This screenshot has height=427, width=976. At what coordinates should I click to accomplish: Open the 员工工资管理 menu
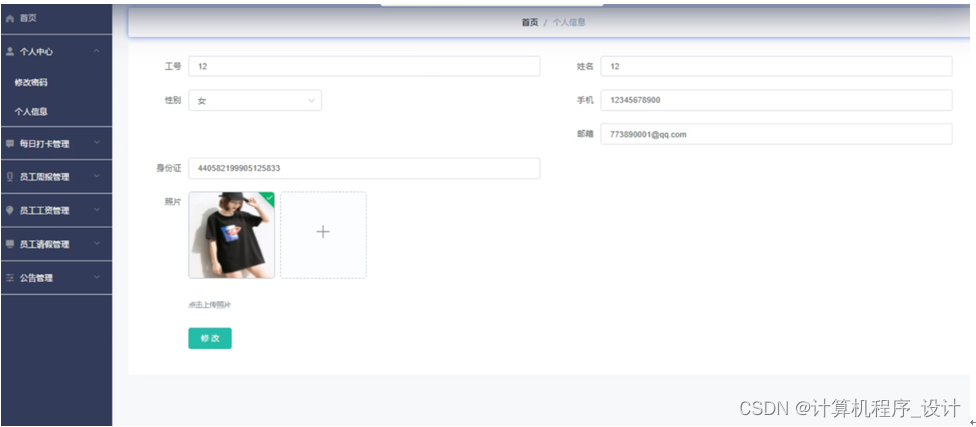(x=57, y=210)
